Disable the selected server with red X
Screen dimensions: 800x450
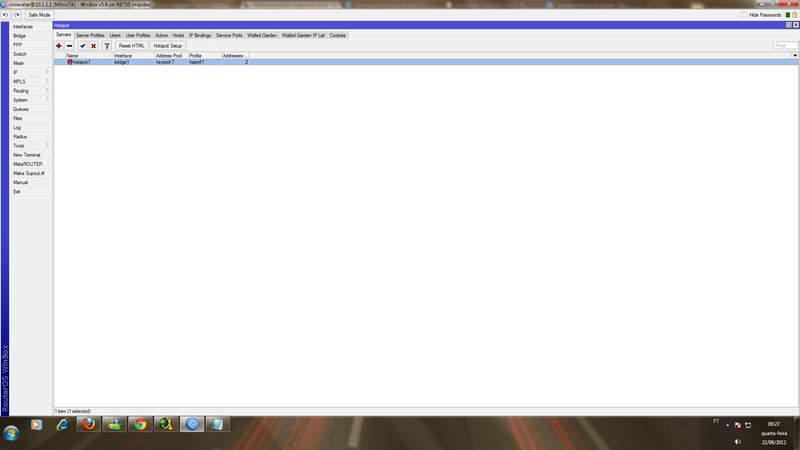click(x=93, y=46)
